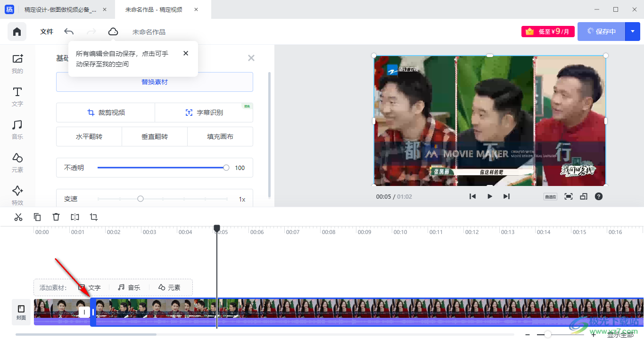Open 元素 sidebar panel
Screen dimensions: 644x339
[17, 163]
